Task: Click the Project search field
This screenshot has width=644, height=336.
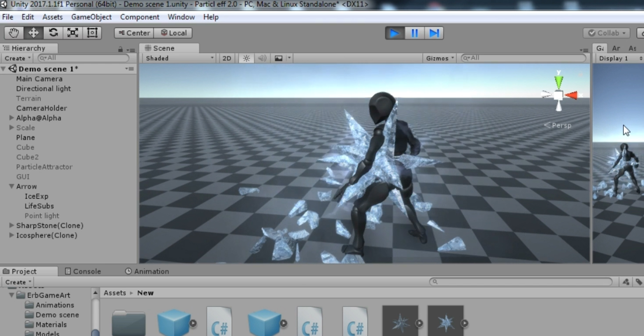Action: [x=521, y=282]
